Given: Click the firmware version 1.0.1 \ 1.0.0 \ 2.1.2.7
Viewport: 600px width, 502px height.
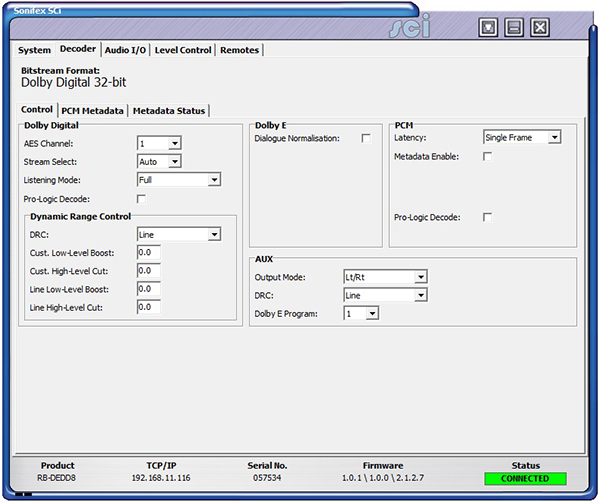Looking at the screenshot, I should [x=383, y=478].
